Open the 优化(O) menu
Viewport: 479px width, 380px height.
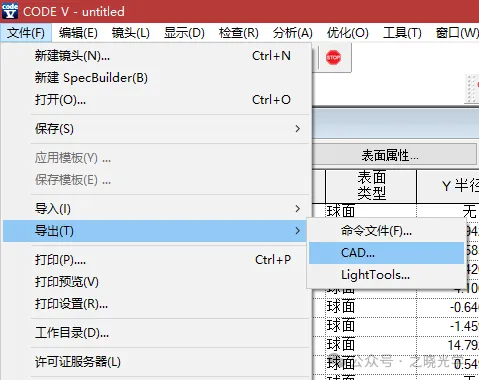click(347, 33)
